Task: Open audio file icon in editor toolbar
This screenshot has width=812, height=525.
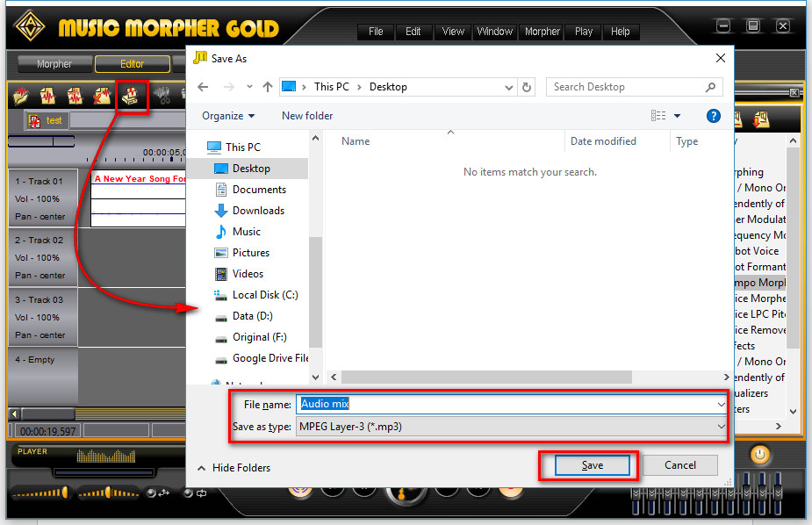Action: (x=21, y=96)
